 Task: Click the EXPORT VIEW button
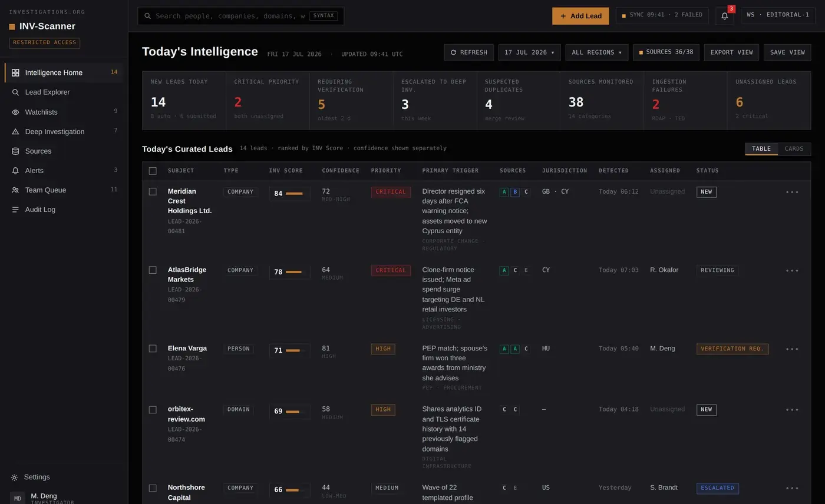point(731,52)
